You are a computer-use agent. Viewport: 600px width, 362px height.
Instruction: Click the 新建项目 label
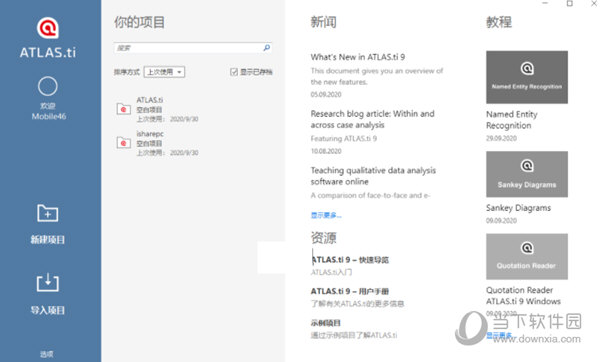point(48,240)
